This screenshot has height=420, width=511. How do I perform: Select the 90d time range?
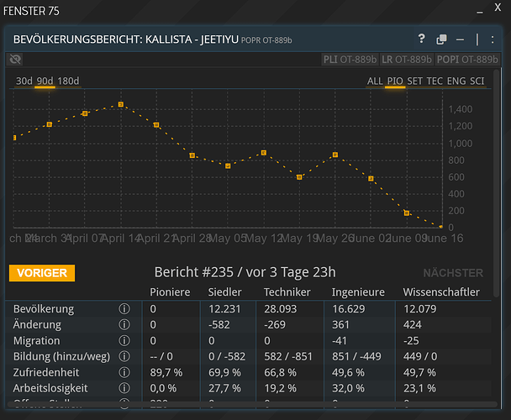point(45,81)
